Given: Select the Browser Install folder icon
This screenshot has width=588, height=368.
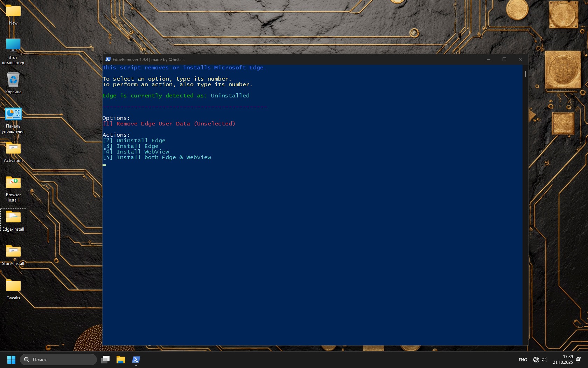Looking at the screenshot, I should pyautogui.click(x=13, y=189).
